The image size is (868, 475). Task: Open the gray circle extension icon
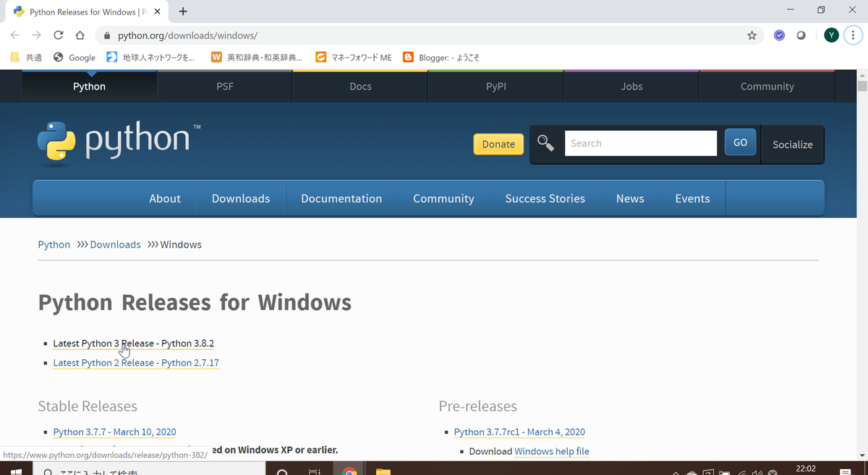pyautogui.click(x=801, y=35)
